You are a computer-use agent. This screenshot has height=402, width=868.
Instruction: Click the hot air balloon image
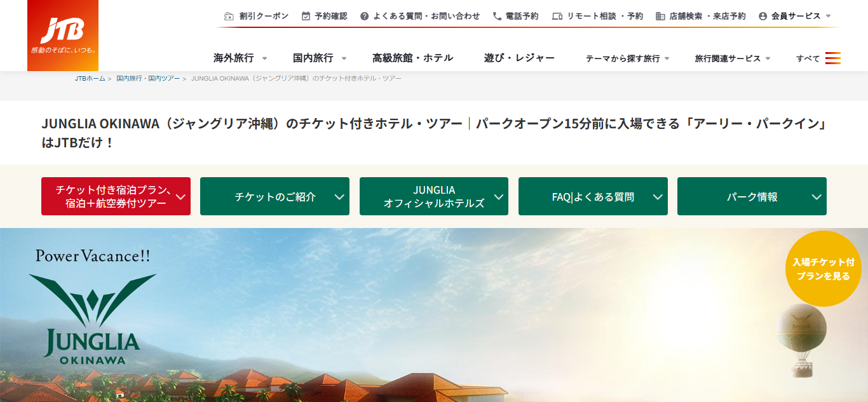tap(801, 339)
